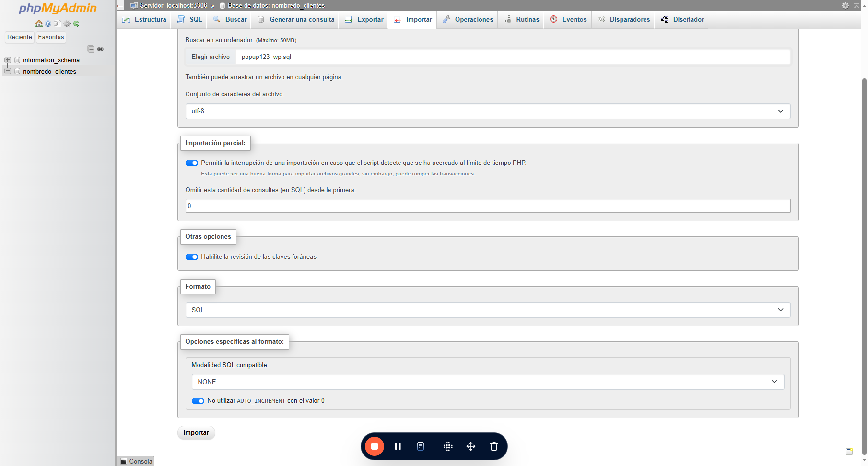Click the server icon in the breadcrumb
The width and height of the screenshot is (868, 466).
pos(134,5)
